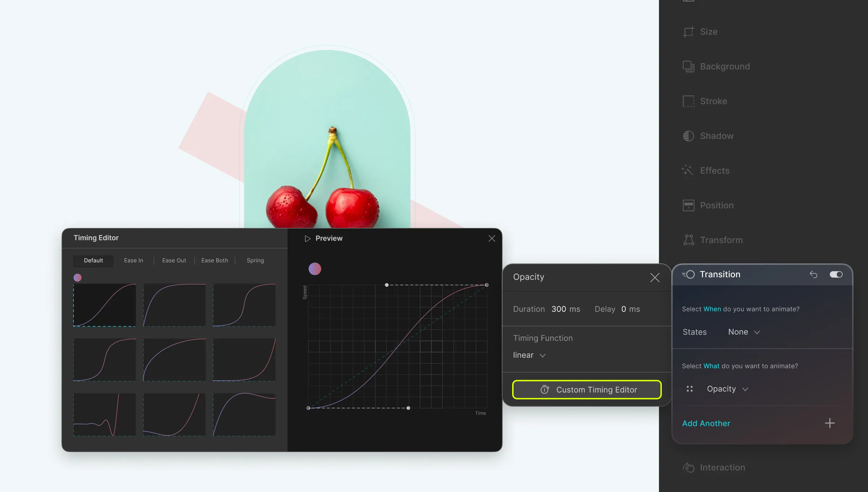Image resolution: width=868 pixels, height=492 pixels.
Task: Click the Interaction panel icon in sidebar
Action: click(x=688, y=467)
